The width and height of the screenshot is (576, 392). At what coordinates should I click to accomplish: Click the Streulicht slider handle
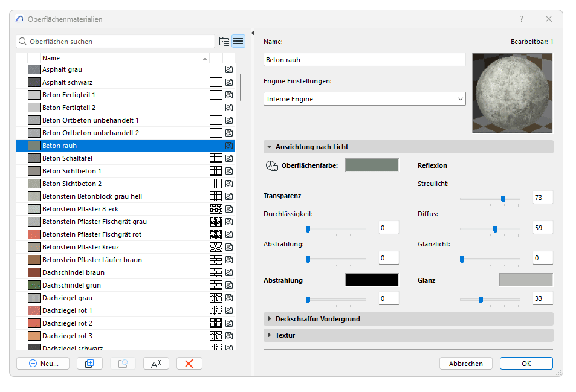point(503,198)
